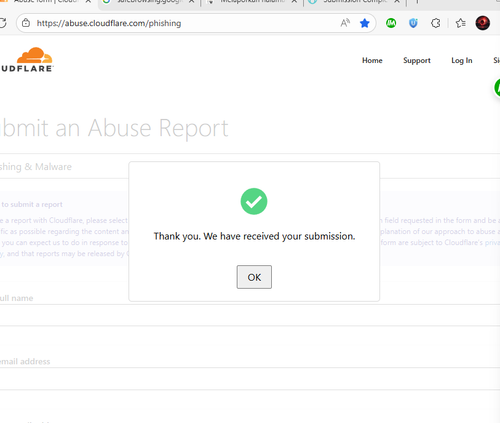Go to Home in Cloudflare navigation

pyautogui.click(x=372, y=60)
